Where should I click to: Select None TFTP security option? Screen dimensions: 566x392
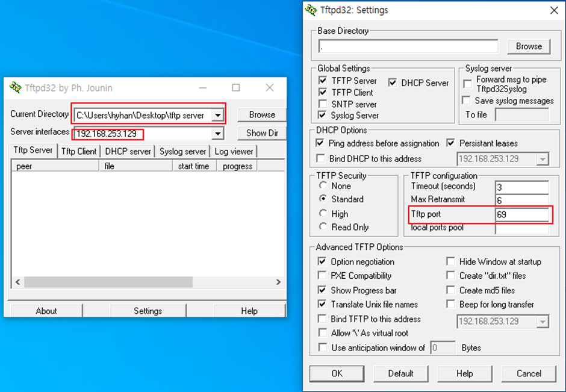323,185
